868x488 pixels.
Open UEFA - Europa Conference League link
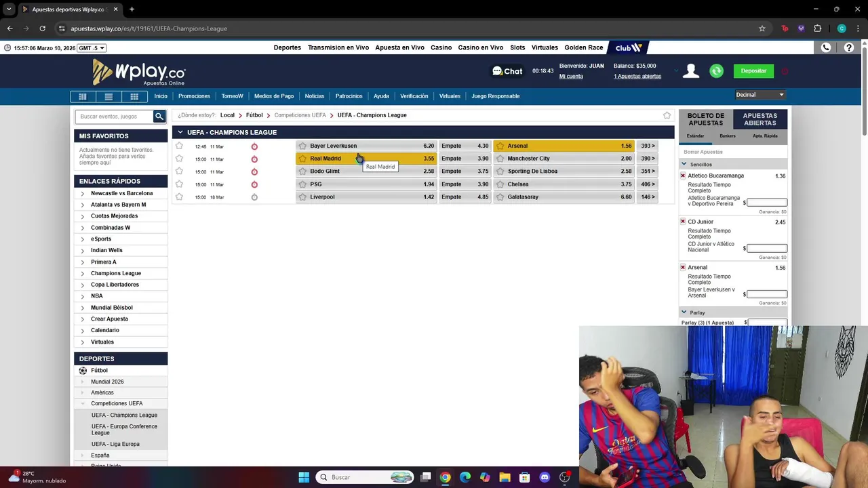[124, 430]
